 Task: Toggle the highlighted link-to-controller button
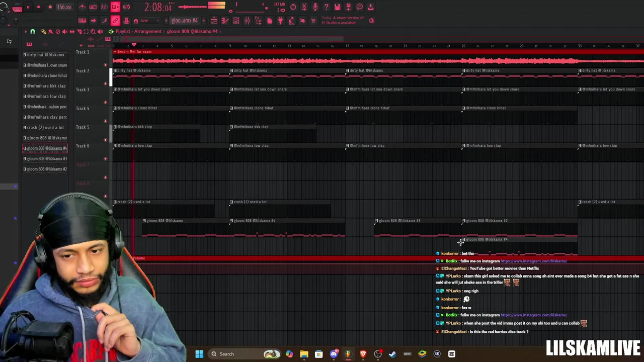point(115,21)
